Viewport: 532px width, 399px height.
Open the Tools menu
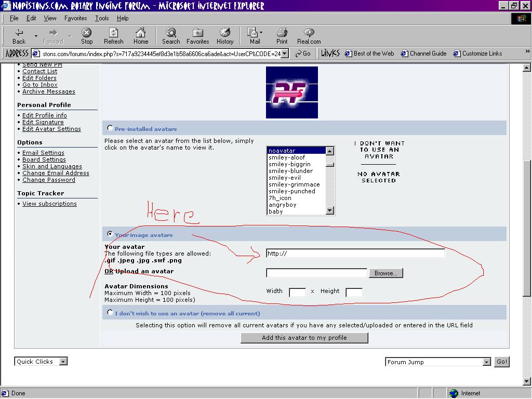click(102, 18)
